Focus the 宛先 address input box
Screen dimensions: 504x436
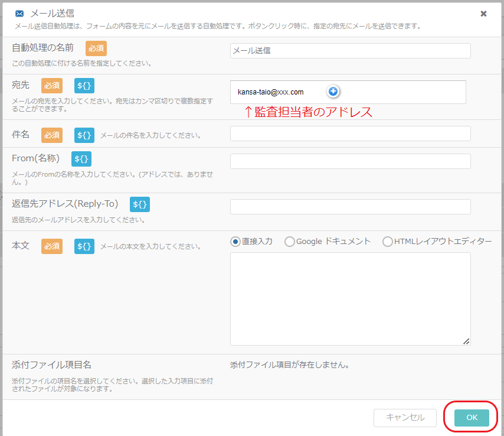[348, 92]
